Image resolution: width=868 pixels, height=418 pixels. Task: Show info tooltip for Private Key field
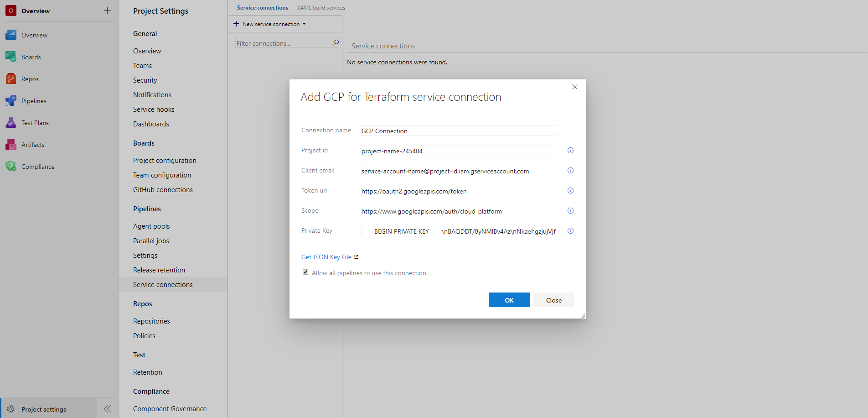coord(570,230)
